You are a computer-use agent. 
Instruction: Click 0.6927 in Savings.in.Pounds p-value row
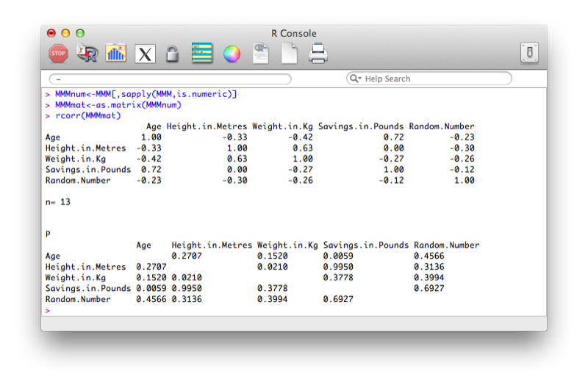coord(429,288)
